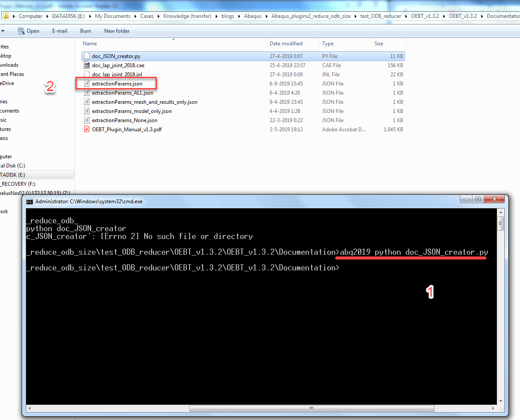This screenshot has height=420, width=520.
Task: Open doc_JSON_creator.py via its PY file icon
Action: pyautogui.click(x=86, y=56)
